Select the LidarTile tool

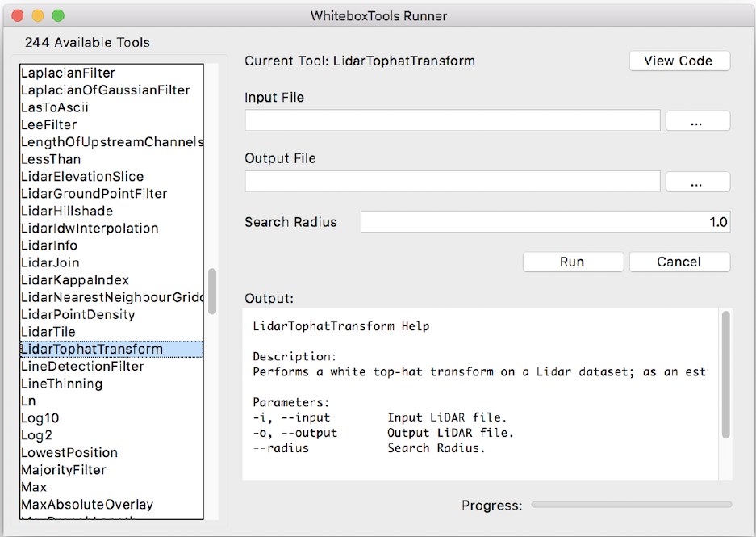(x=111, y=332)
